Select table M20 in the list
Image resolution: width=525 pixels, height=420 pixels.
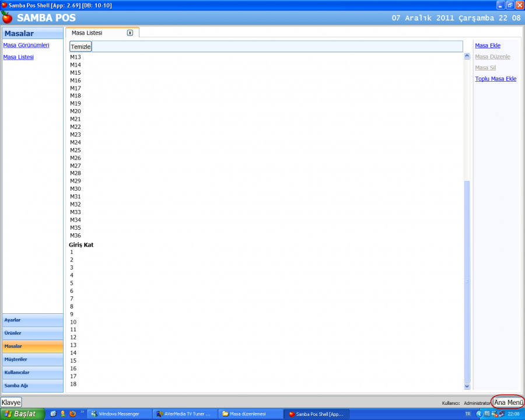click(x=75, y=111)
